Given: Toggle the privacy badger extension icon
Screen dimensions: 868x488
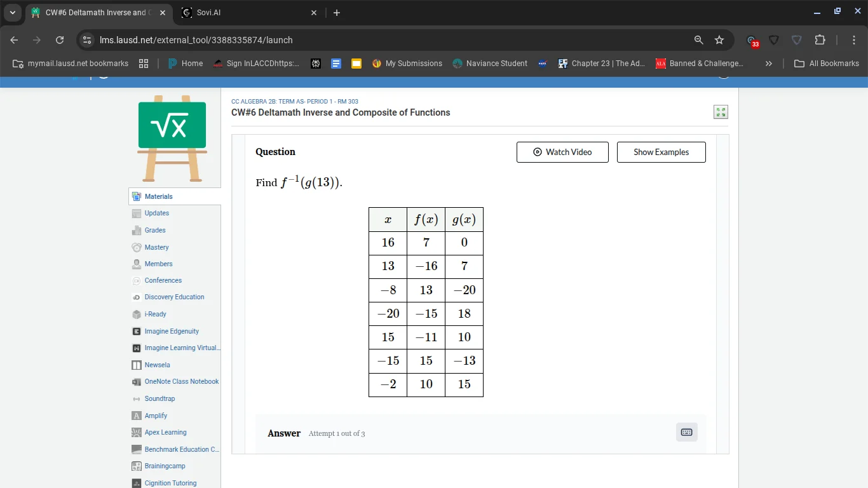Looking at the screenshot, I should [x=796, y=39].
